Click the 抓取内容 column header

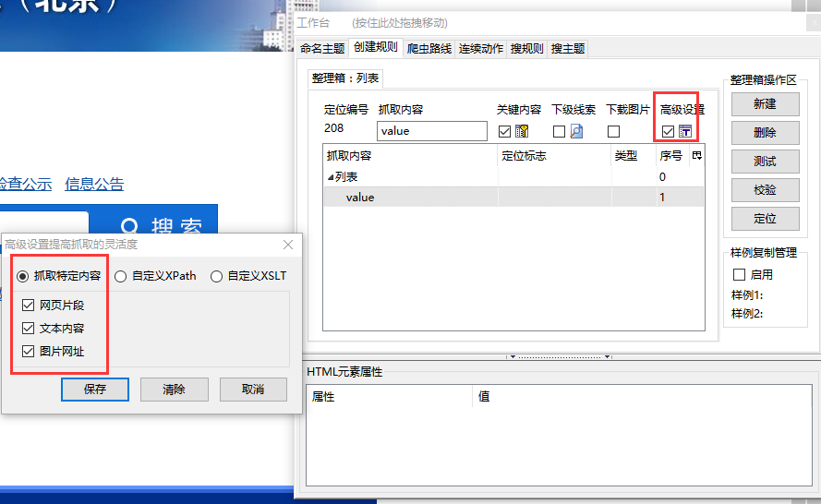[410, 155]
